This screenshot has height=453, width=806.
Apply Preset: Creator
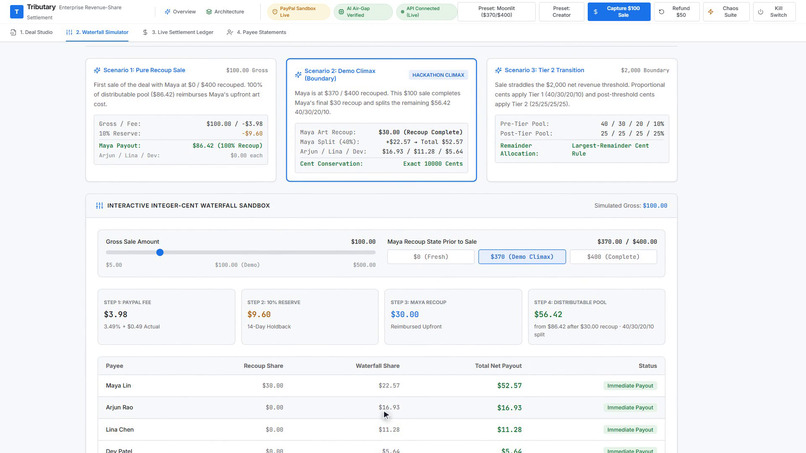point(561,12)
